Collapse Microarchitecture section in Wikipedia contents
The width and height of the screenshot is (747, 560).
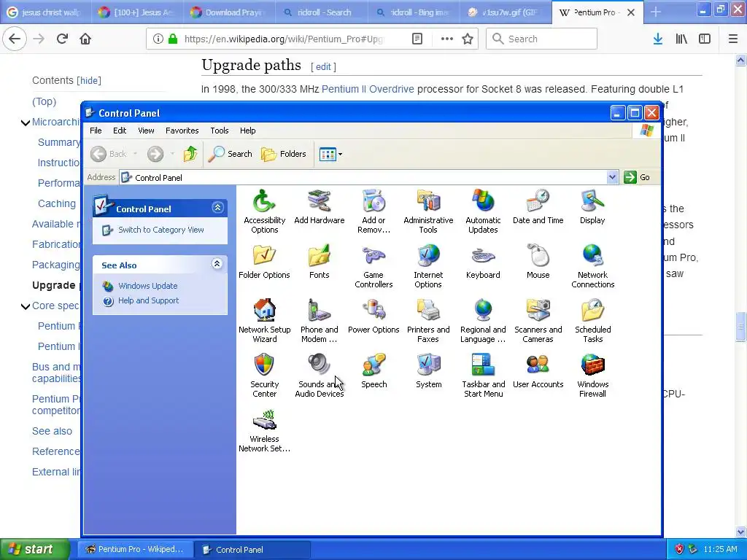tap(26, 122)
